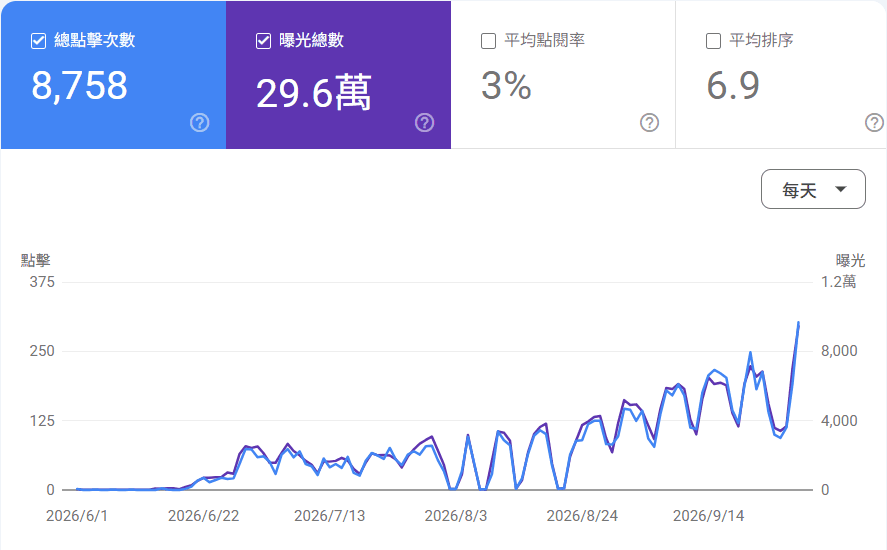The width and height of the screenshot is (887, 550).
Task: Click the 2026/7/13 date label
Action: tap(330, 516)
